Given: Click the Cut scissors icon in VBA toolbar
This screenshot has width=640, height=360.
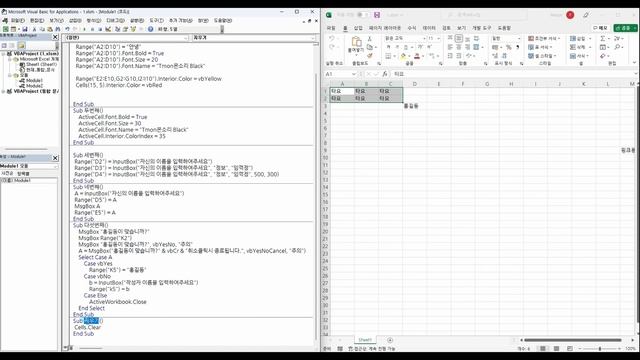Looking at the screenshot, I should (x=34, y=29).
